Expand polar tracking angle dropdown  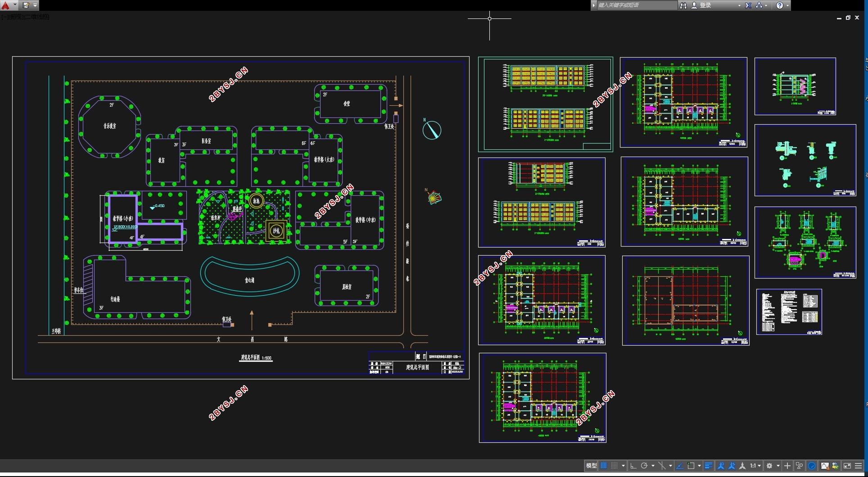click(653, 466)
